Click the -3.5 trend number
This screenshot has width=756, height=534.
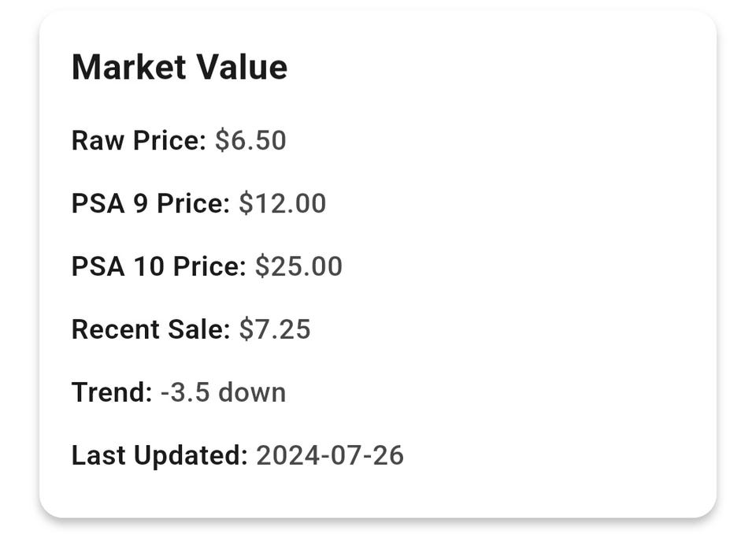click(x=185, y=392)
